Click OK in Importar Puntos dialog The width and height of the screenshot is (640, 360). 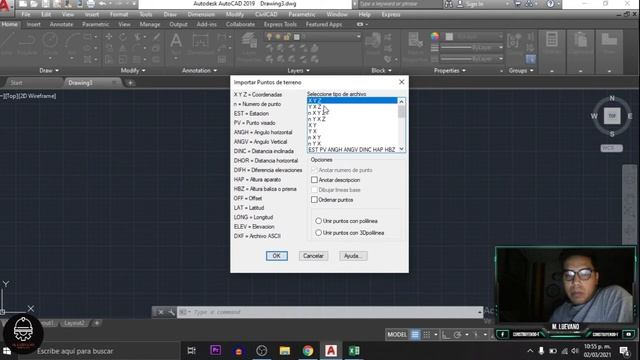click(x=277, y=256)
